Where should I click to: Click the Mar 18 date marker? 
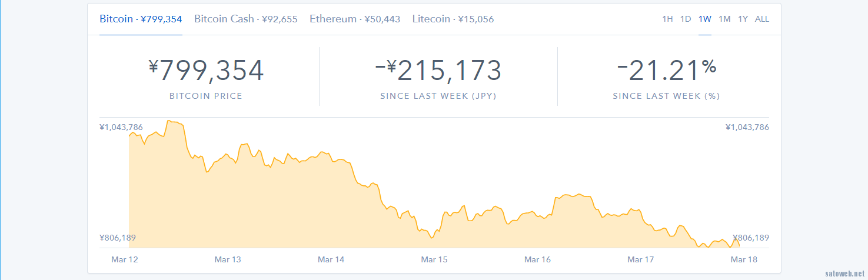[744, 259]
